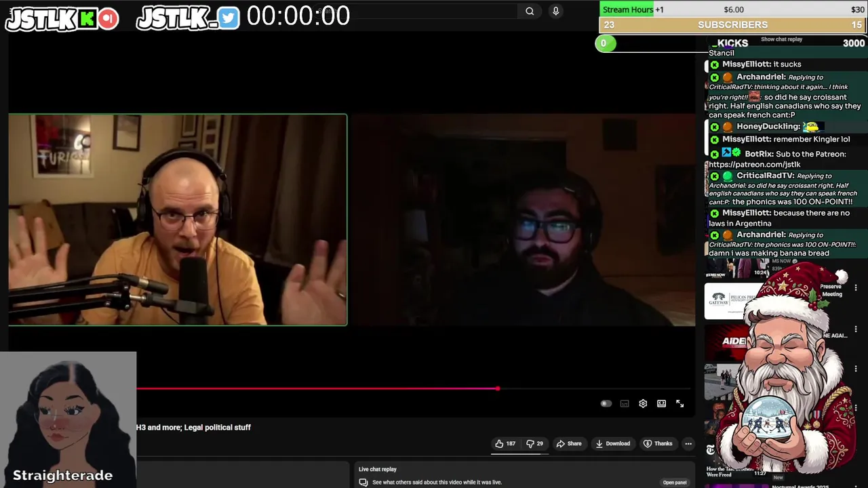The image size is (868, 488).
Task: Open more actions three-dot menu under video
Action: pyautogui.click(x=688, y=443)
